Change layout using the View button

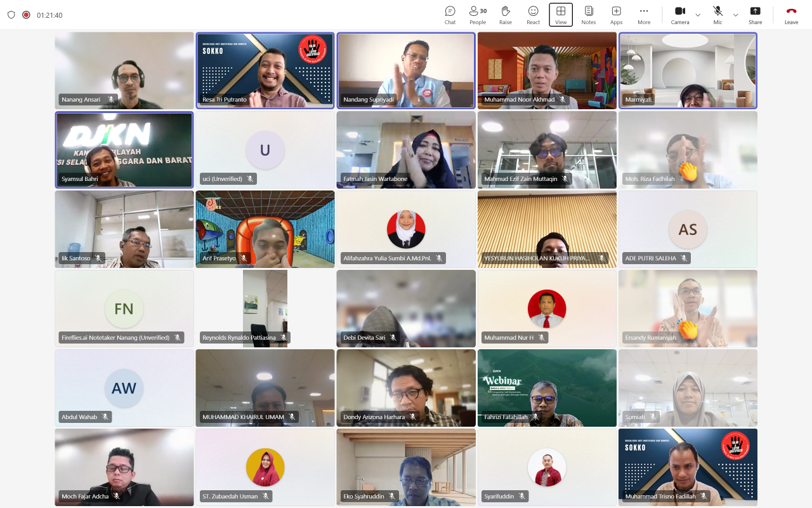(561, 15)
